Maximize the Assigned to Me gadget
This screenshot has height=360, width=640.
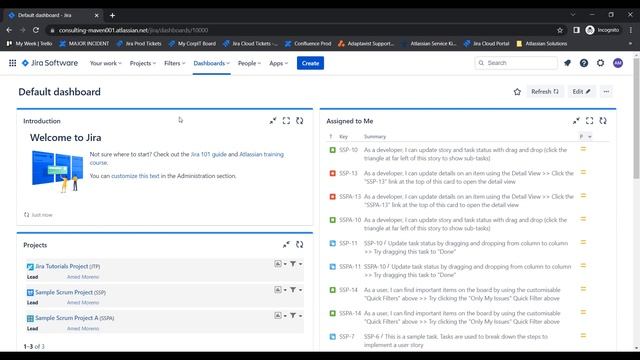click(x=589, y=121)
